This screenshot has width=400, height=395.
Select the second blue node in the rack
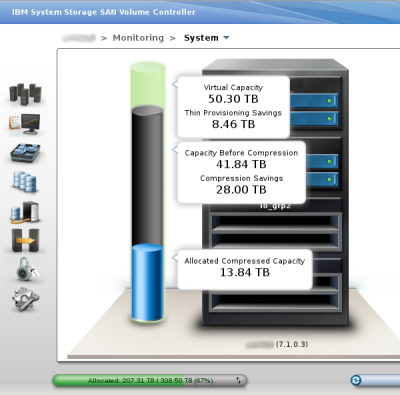[x=314, y=119]
